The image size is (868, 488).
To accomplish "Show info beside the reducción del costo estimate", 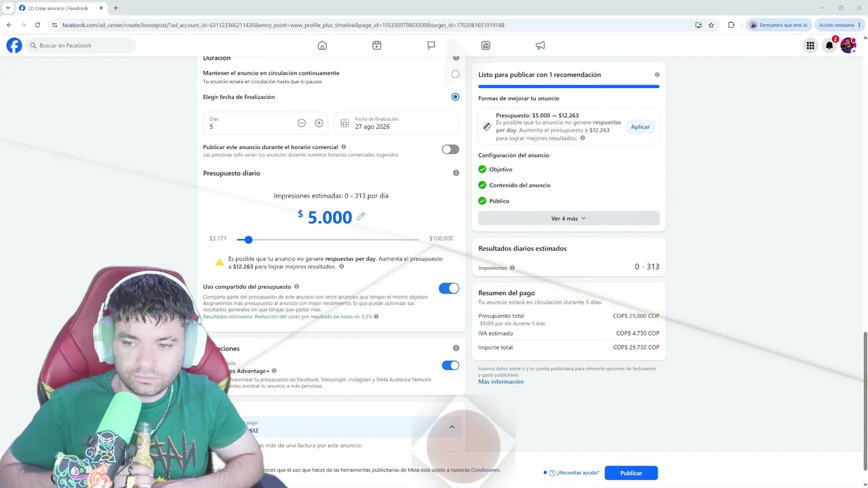I will (376, 317).
